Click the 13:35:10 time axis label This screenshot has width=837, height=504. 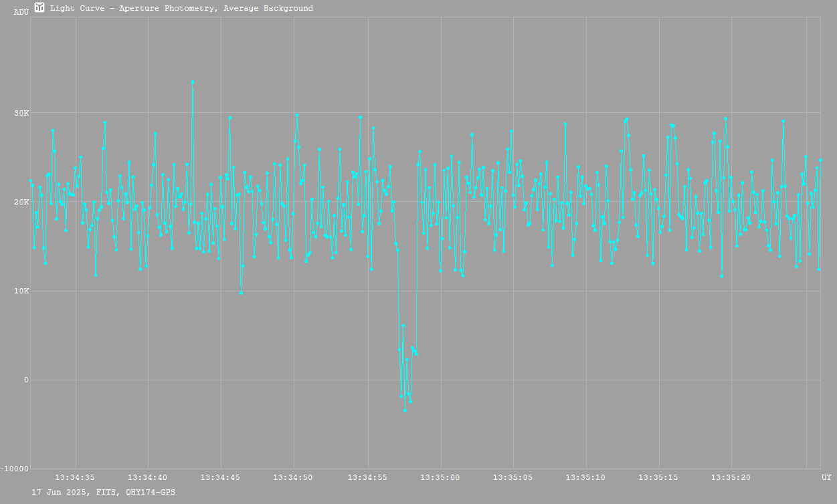(586, 477)
